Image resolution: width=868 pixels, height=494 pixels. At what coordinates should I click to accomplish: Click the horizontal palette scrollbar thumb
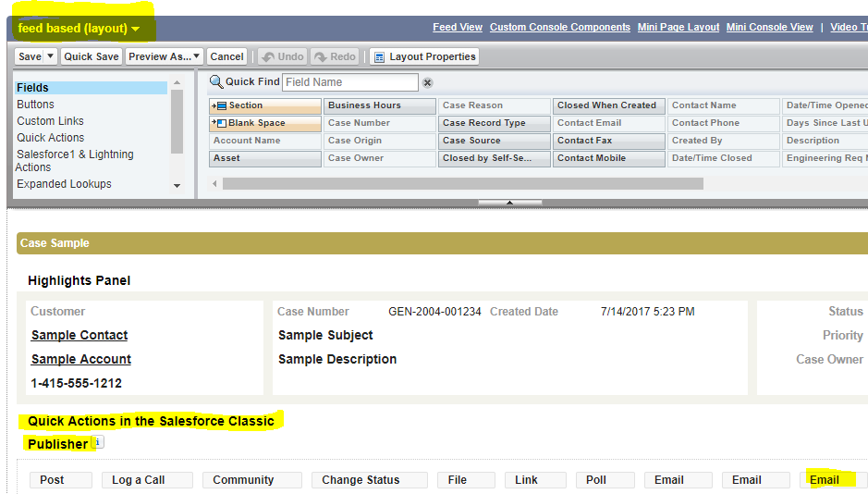coord(463,183)
